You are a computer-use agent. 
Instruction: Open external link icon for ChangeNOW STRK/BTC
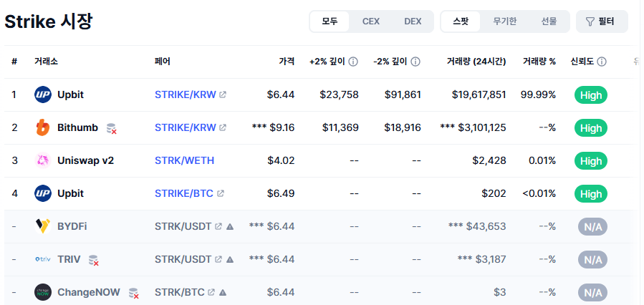(211, 292)
